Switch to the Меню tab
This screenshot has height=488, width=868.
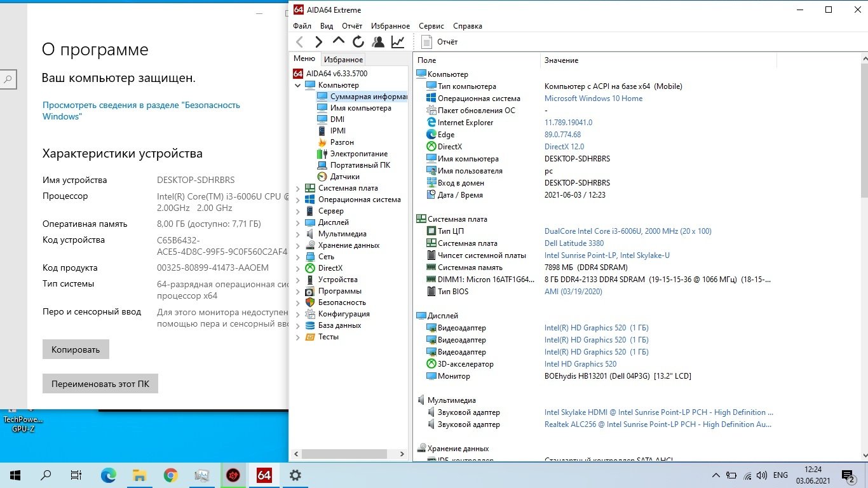tap(304, 58)
